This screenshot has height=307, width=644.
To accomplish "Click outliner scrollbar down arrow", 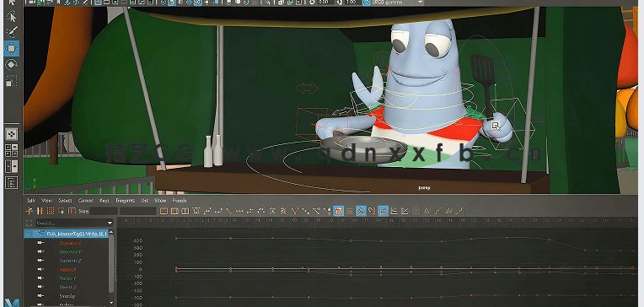I will click(x=111, y=303).
